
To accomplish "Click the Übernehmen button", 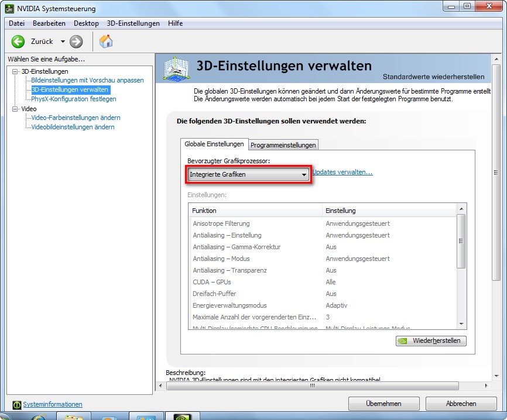I will click(384, 404).
